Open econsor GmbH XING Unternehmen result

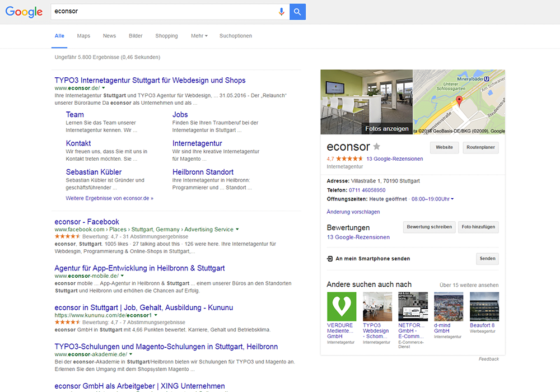tap(139, 386)
